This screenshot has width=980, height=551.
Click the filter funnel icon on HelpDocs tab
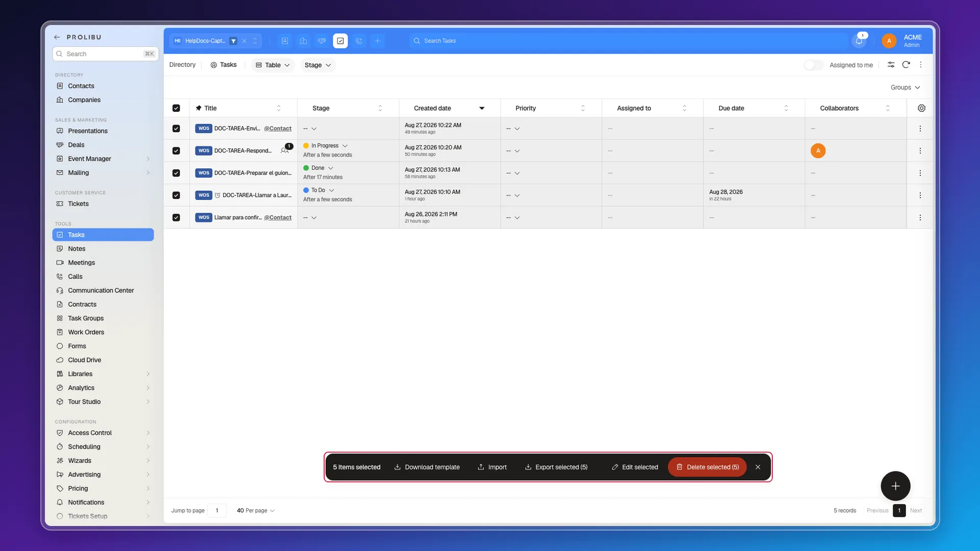233,41
